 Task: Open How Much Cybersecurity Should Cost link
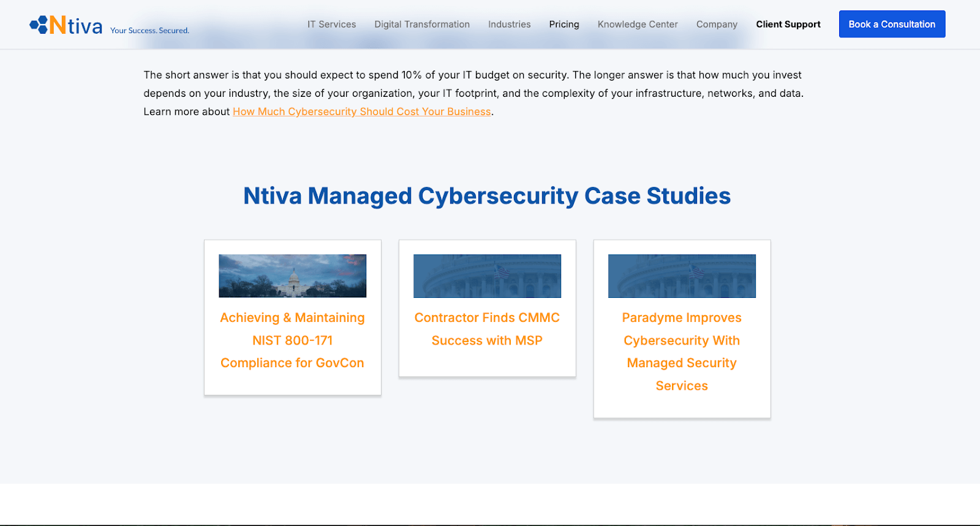[x=362, y=112]
